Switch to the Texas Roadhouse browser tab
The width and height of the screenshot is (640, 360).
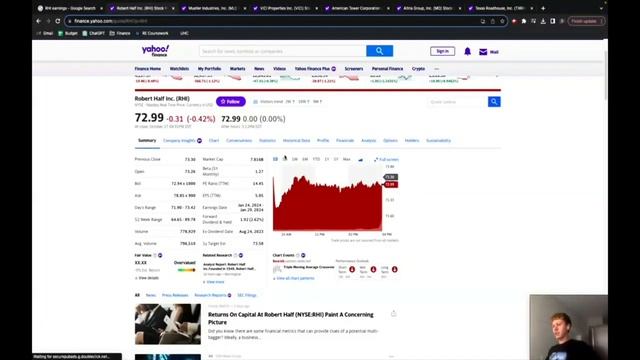tap(499, 8)
